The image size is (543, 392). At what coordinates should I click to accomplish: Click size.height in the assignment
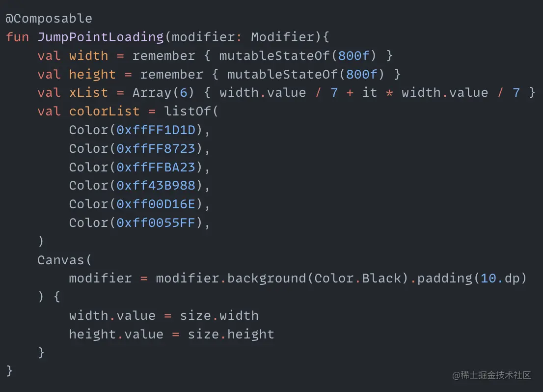tap(231, 335)
